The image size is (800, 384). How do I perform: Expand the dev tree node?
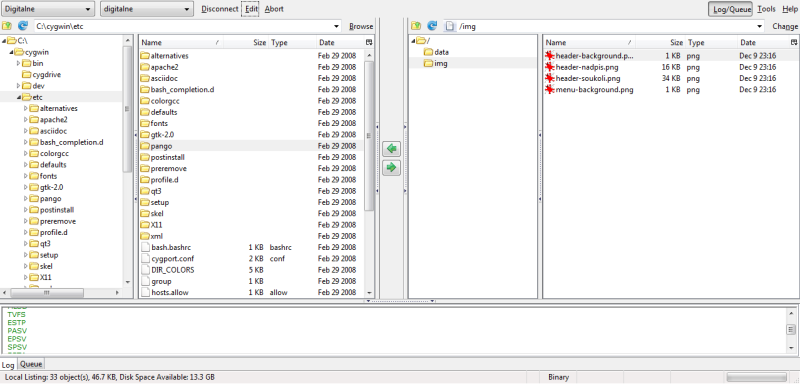(18, 86)
